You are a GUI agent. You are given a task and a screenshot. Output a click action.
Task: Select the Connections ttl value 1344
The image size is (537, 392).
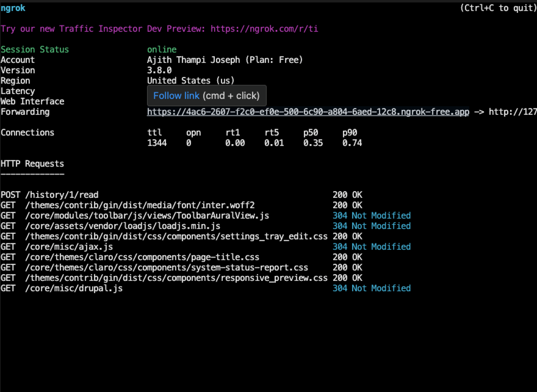(x=157, y=143)
